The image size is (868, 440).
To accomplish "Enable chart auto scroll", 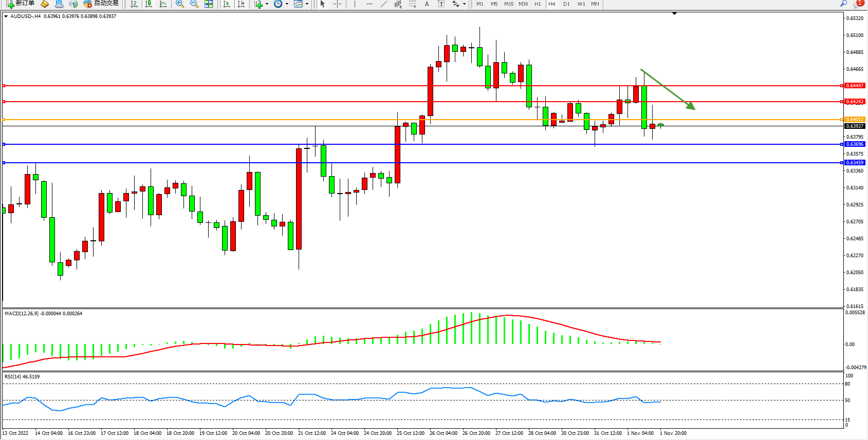I will (226, 4).
